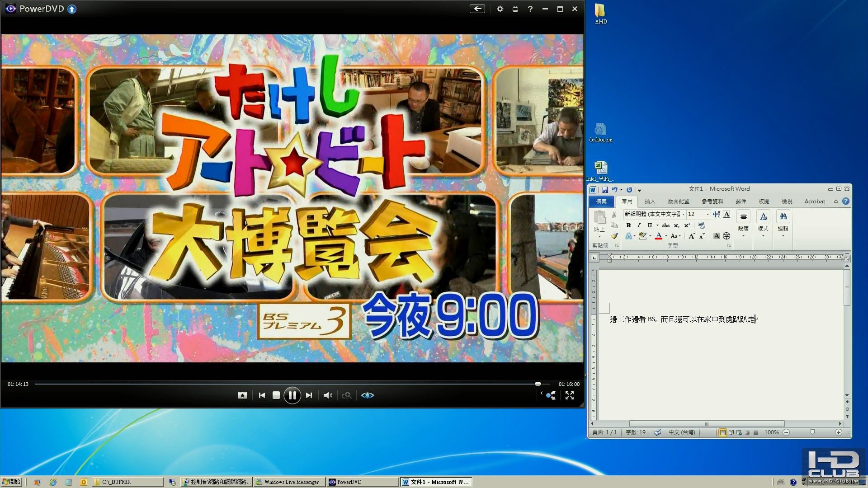This screenshot has height=488, width=868.
Task: Click the PowerDVD back arrow button
Action: click(477, 9)
